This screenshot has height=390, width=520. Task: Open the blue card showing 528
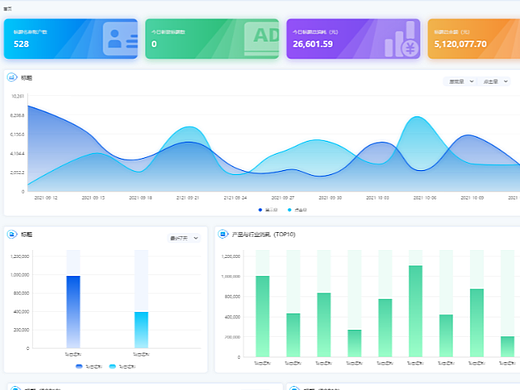click(71, 39)
